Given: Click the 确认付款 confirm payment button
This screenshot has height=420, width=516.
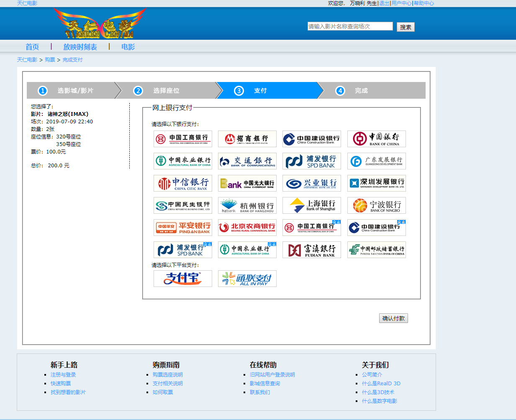Looking at the screenshot, I should click(393, 318).
